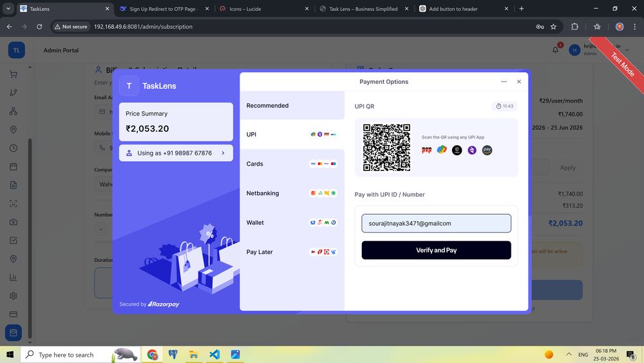This screenshot has height=363, width=644.
Task: Open the browser tab search dropdown
Action: pyautogui.click(x=8, y=9)
